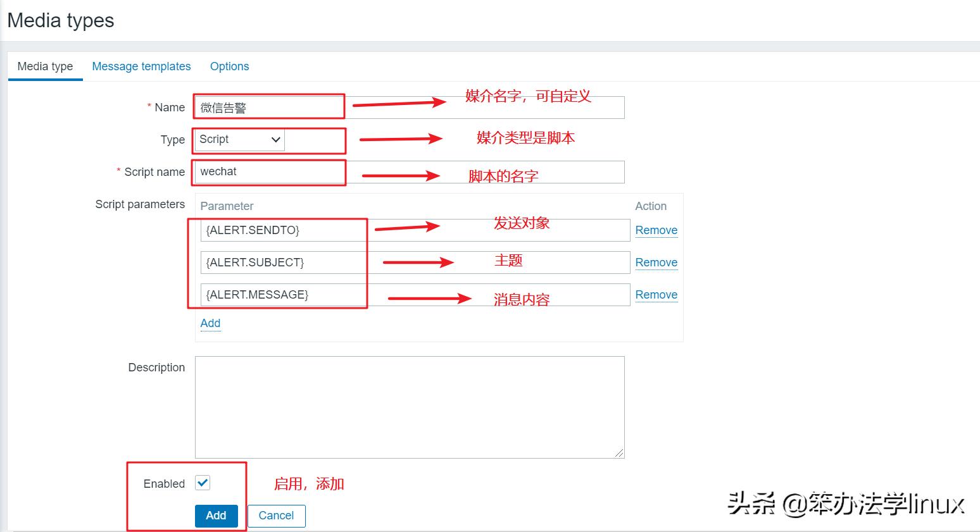980x532 pixels.
Task: Click the Cancel button
Action: pos(276,516)
